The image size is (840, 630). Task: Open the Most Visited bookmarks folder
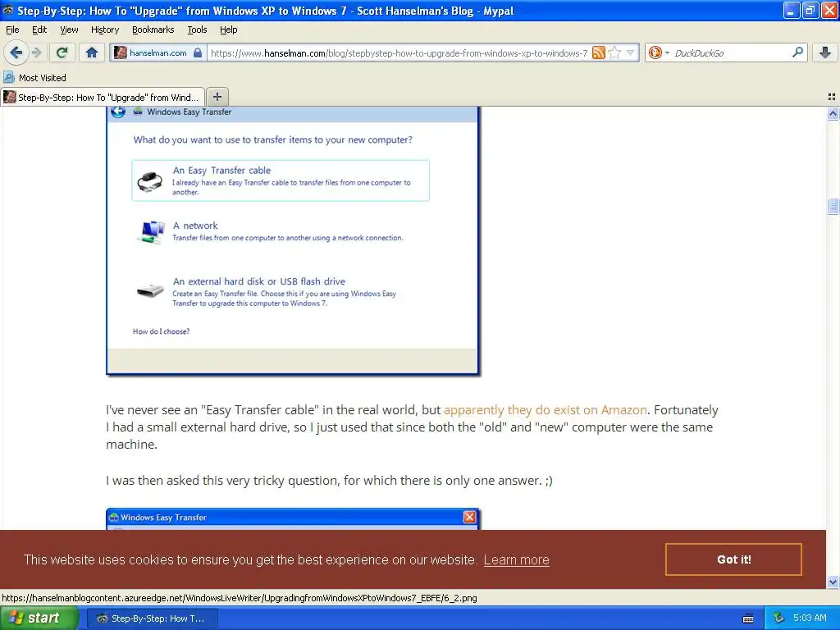tap(34, 78)
